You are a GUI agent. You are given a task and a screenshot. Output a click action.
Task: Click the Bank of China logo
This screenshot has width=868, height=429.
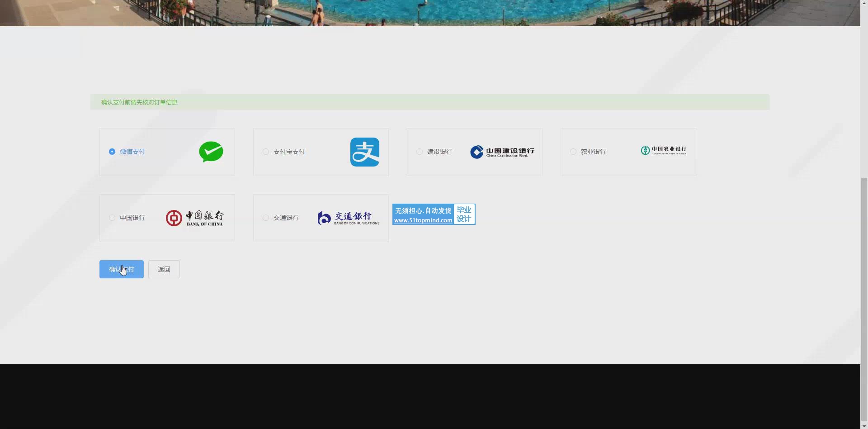pos(194,218)
